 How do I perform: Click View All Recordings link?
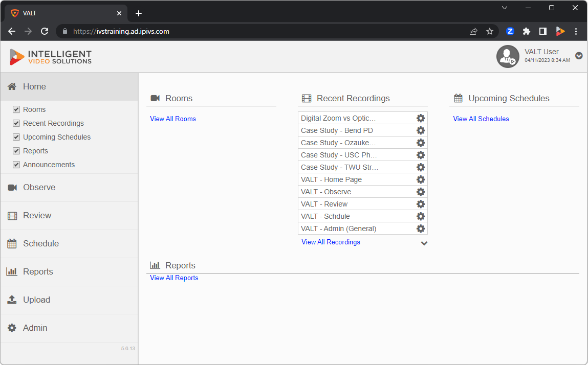331,242
